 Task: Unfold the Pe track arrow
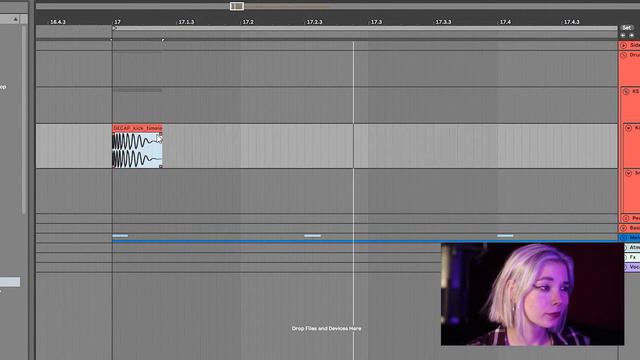coord(626,218)
